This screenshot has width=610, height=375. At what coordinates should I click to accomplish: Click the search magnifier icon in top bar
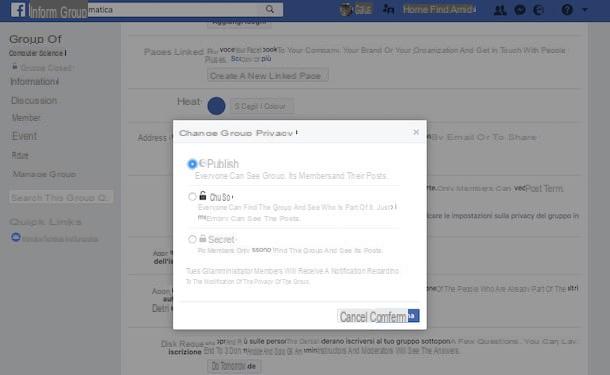pos(270,9)
